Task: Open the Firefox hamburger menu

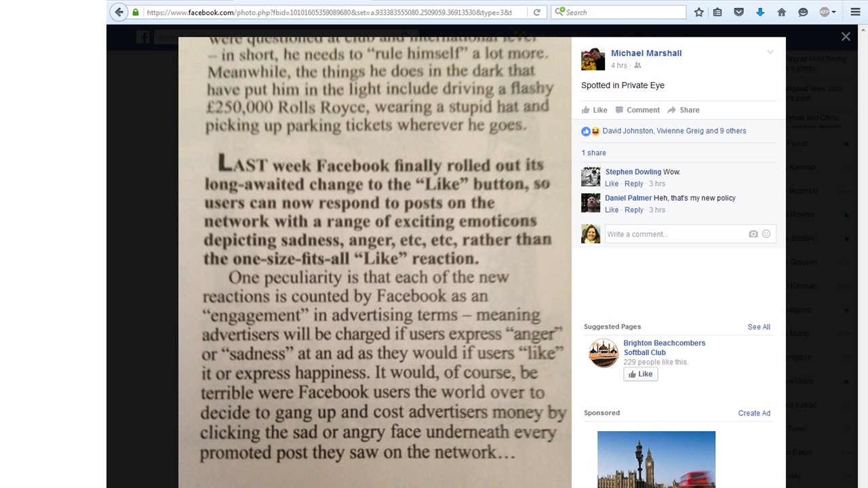Action: [x=854, y=12]
